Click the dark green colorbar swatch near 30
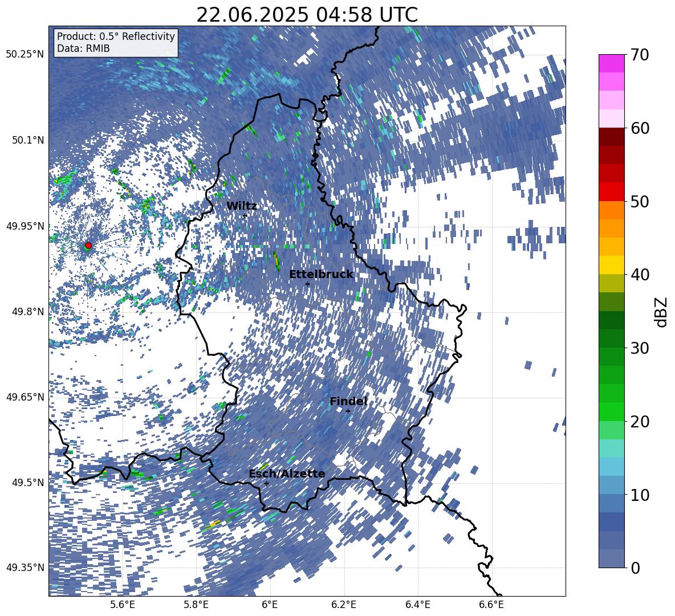The width and height of the screenshot is (675, 616). pos(611,338)
